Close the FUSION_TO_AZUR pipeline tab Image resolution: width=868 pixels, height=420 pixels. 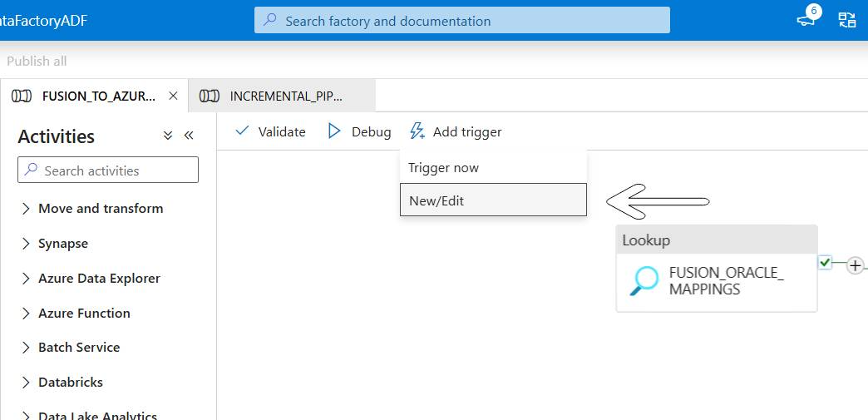(173, 96)
